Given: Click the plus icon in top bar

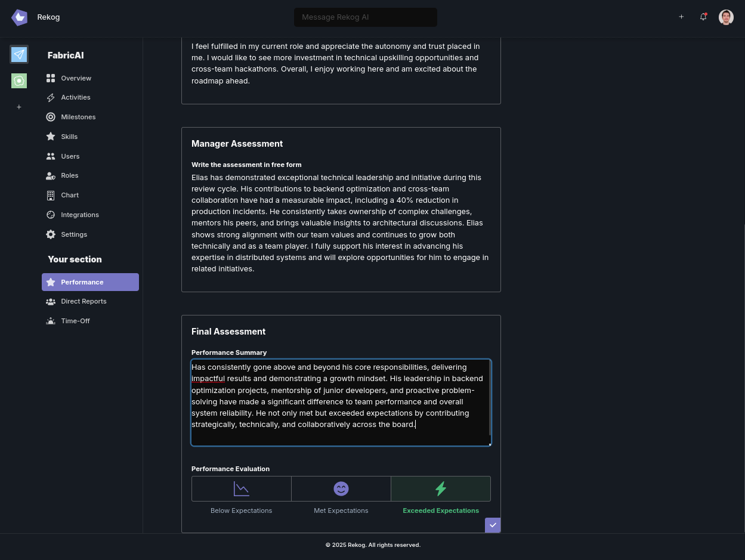Looking at the screenshot, I should [681, 17].
